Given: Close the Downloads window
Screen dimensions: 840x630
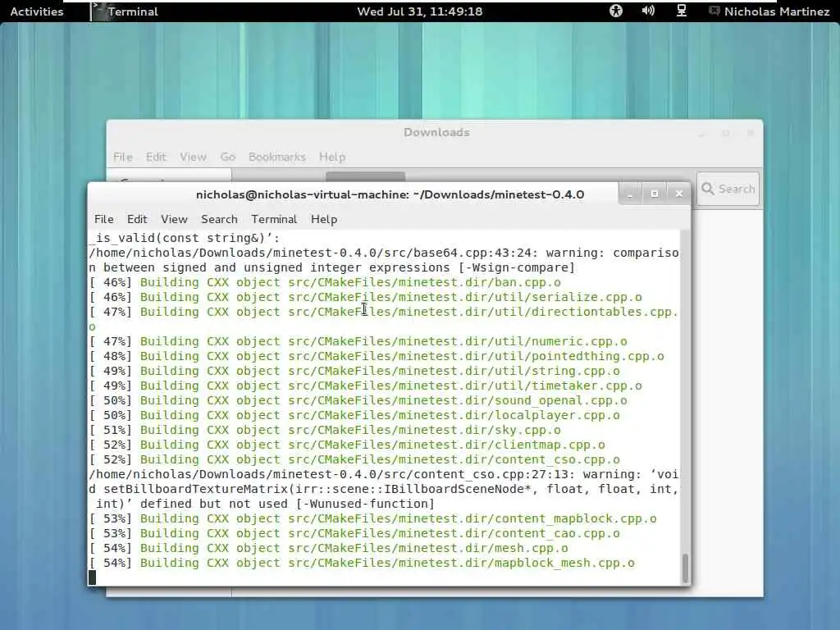Looking at the screenshot, I should 751,133.
